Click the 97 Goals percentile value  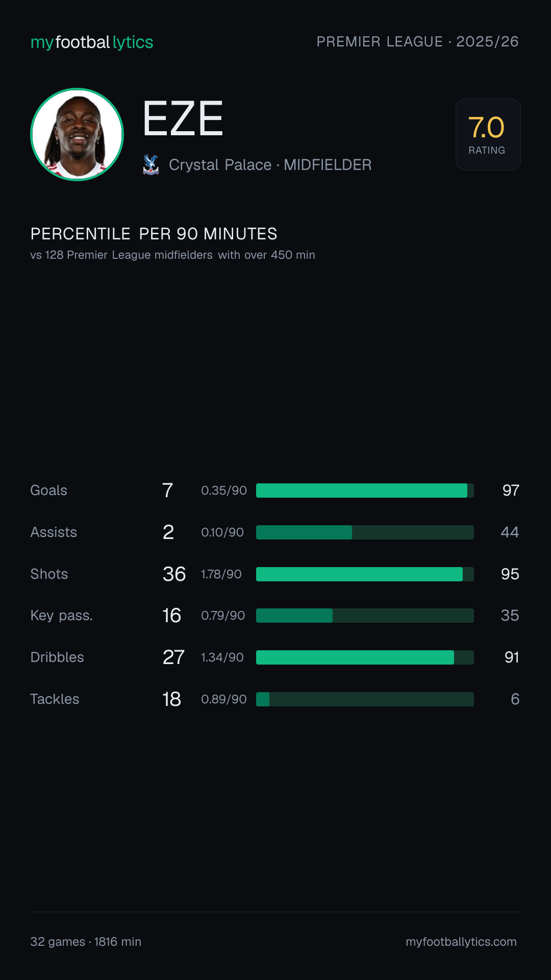[511, 491]
